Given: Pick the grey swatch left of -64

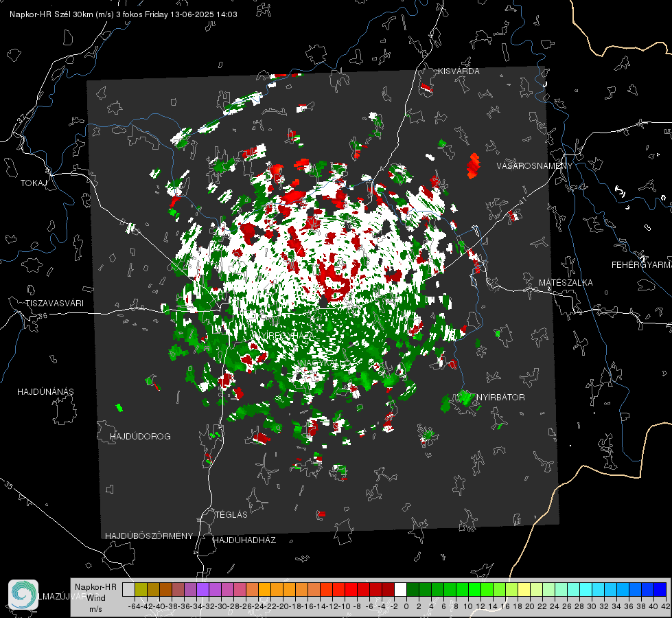Looking at the screenshot, I should click(128, 589).
